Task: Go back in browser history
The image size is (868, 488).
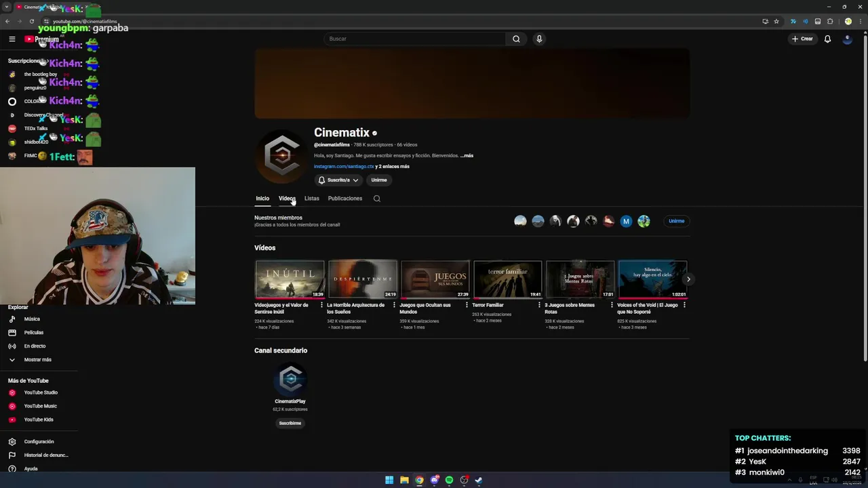Action: [7, 21]
